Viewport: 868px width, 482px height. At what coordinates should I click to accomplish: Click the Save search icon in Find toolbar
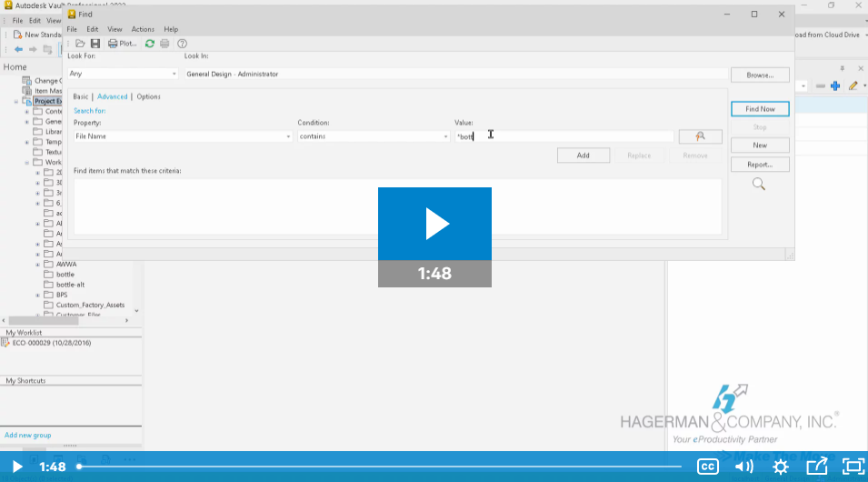[95, 44]
